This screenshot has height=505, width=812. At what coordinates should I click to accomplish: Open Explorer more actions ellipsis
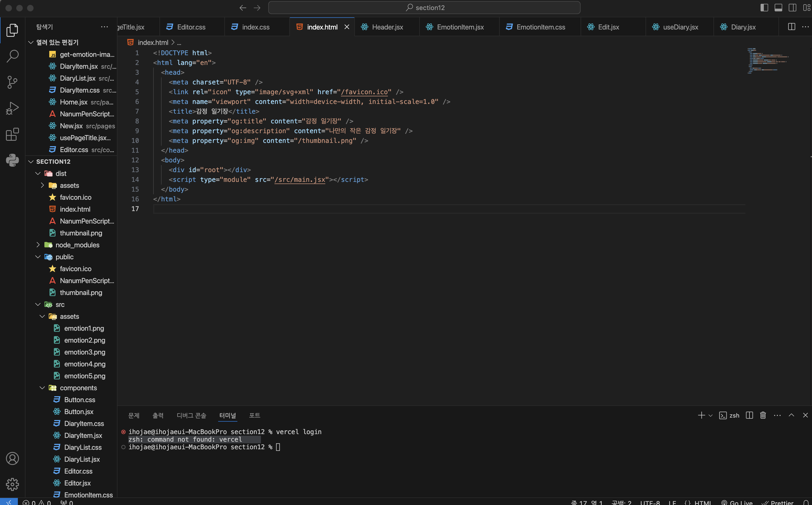click(x=104, y=27)
